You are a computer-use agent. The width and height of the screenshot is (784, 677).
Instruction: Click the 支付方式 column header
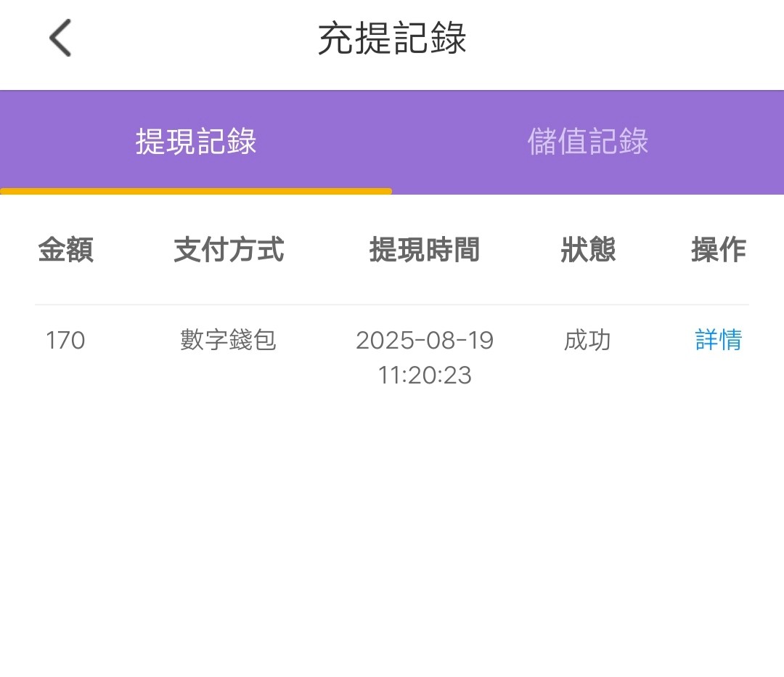pos(229,250)
